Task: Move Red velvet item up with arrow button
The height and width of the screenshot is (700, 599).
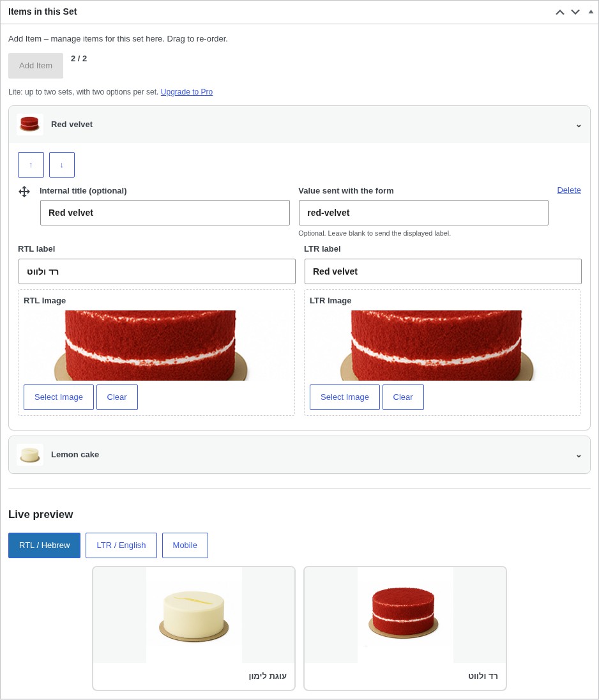Action: click(x=31, y=165)
